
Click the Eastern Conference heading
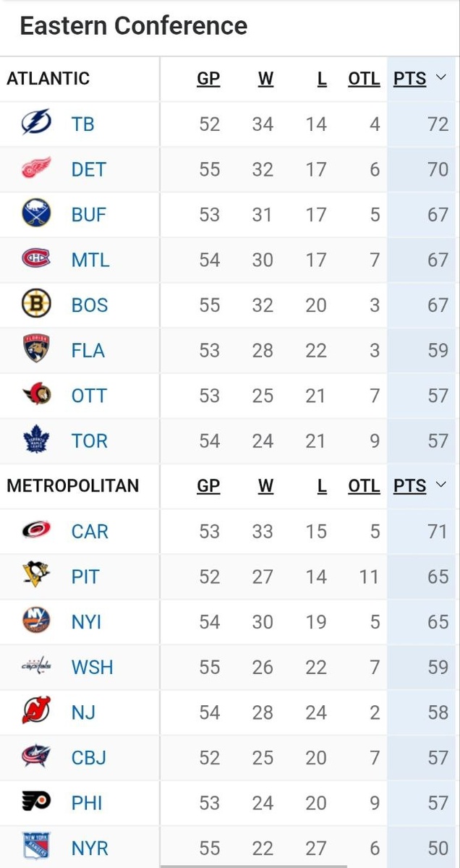134,26
